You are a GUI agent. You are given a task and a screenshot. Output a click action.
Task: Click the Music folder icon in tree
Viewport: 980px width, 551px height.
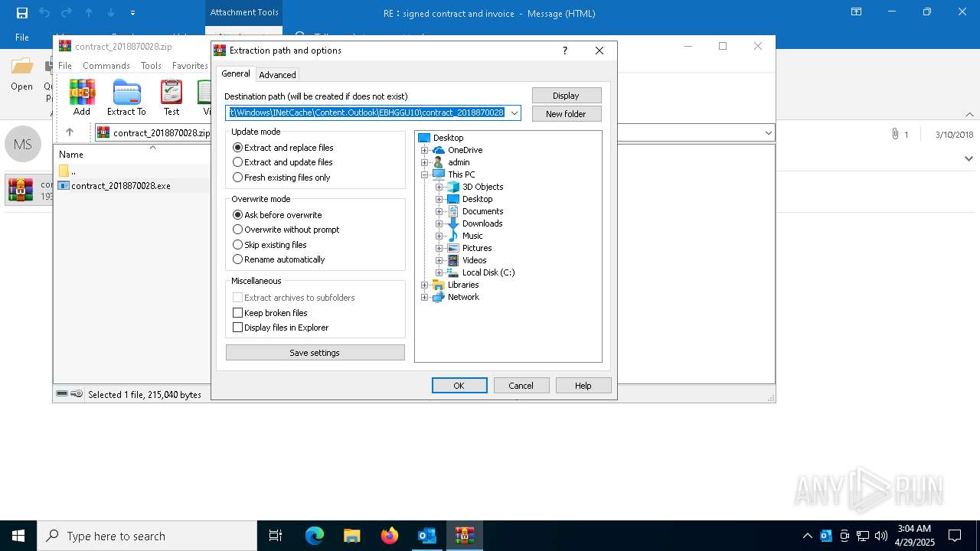(x=453, y=236)
